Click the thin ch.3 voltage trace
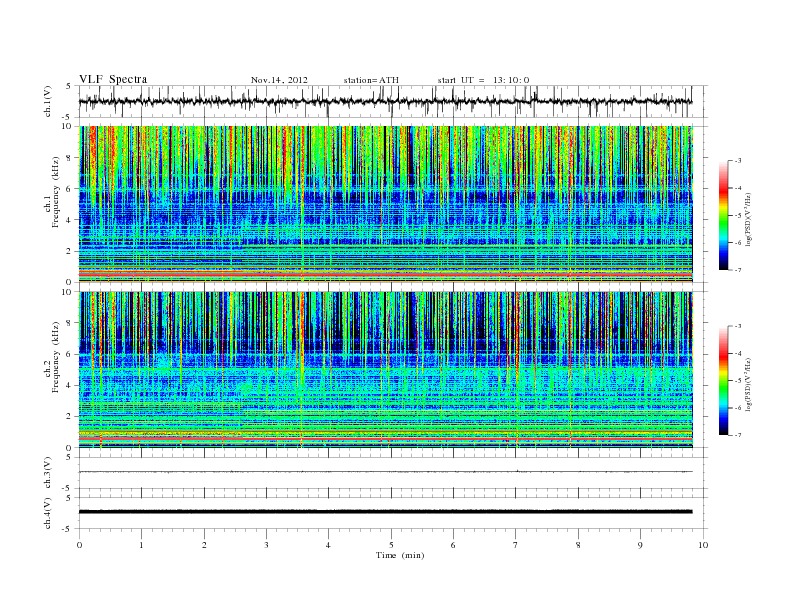792x612 pixels. coord(385,472)
